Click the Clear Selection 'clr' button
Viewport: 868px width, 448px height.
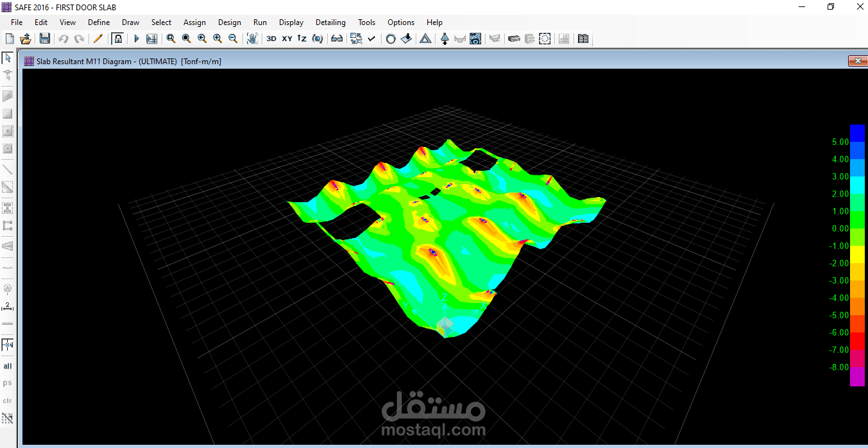[x=8, y=401]
